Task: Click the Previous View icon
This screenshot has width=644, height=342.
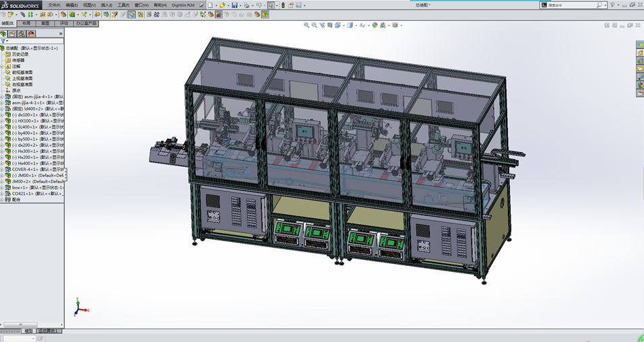Action: tap(322, 25)
